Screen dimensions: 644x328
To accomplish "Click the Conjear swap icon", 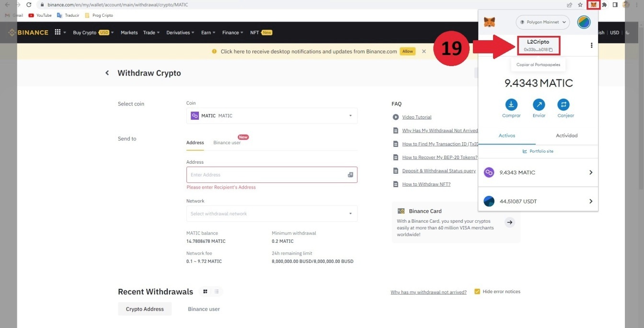I will click(x=563, y=104).
